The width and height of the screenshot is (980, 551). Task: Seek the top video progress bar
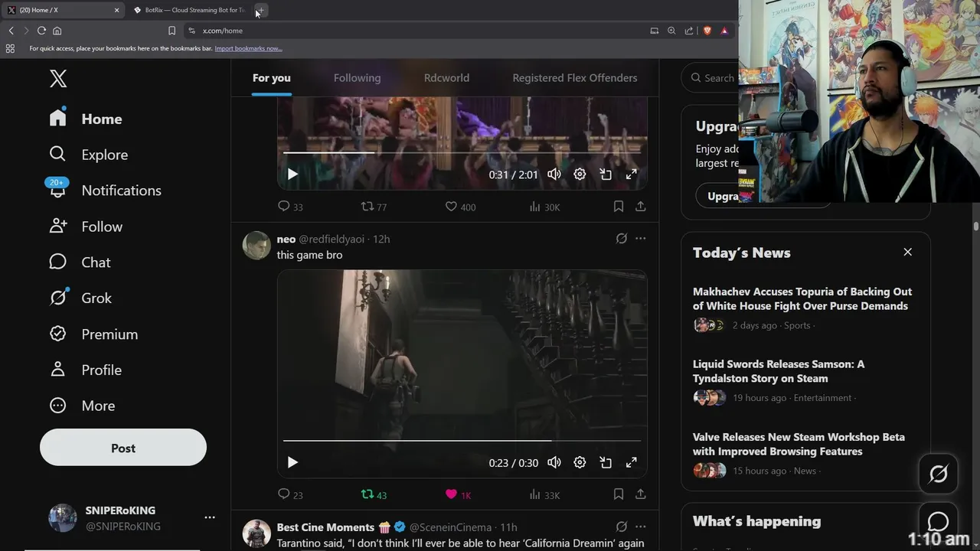point(462,152)
